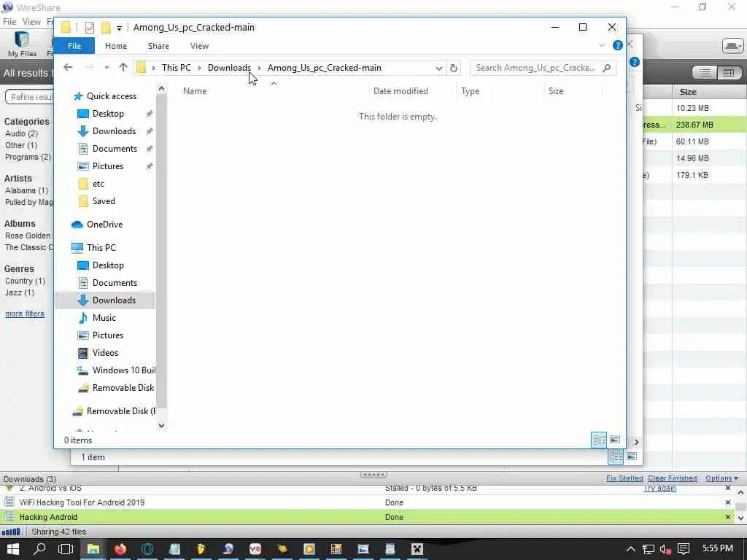Open the Options dropdown in Downloads panel
The height and width of the screenshot is (560, 747).
(721, 478)
